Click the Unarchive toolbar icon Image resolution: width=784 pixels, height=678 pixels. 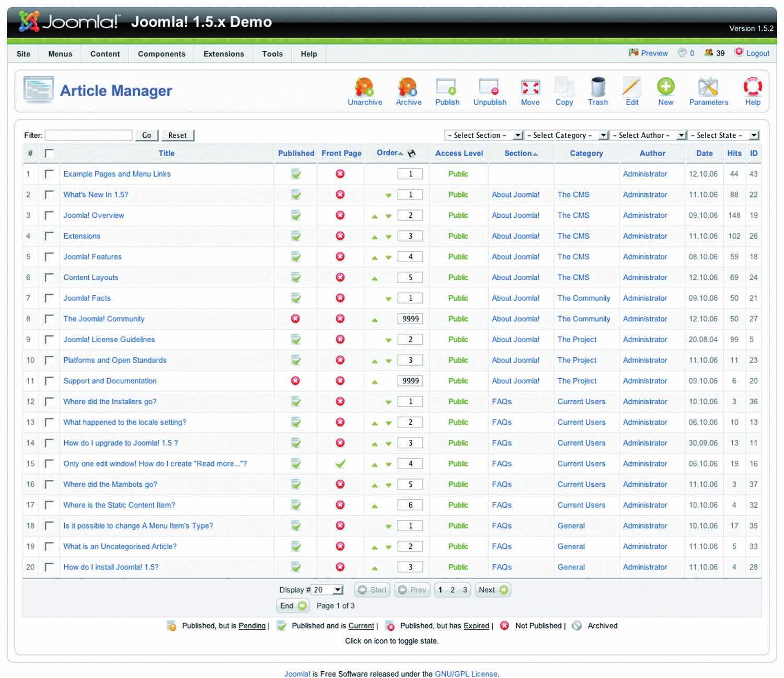(364, 88)
